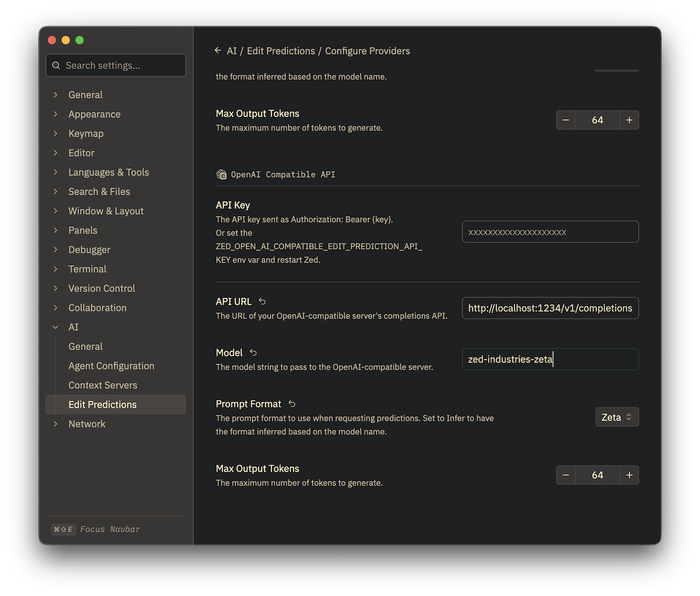This screenshot has height=596, width=700.
Task: Click the green fullscreen window button
Action: click(x=79, y=40)
